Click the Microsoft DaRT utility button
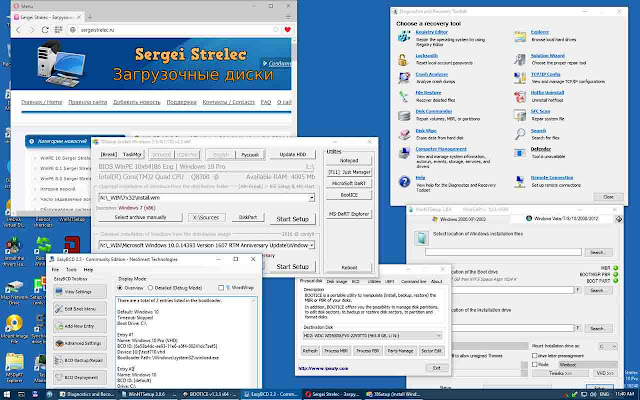This screenshot has width=640, height=400. pos(349,184)
